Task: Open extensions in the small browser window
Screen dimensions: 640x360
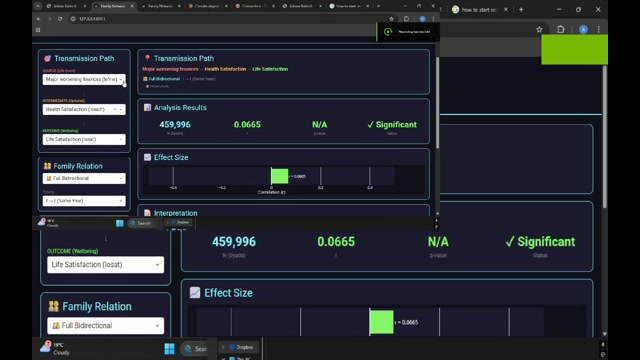Action: 407,19
